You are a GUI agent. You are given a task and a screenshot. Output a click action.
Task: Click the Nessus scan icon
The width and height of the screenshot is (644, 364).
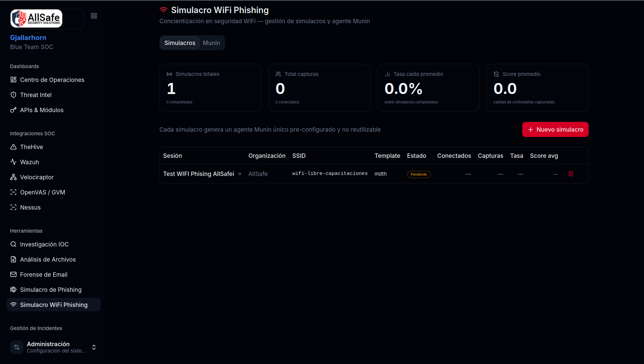click(x=13, y=207)
